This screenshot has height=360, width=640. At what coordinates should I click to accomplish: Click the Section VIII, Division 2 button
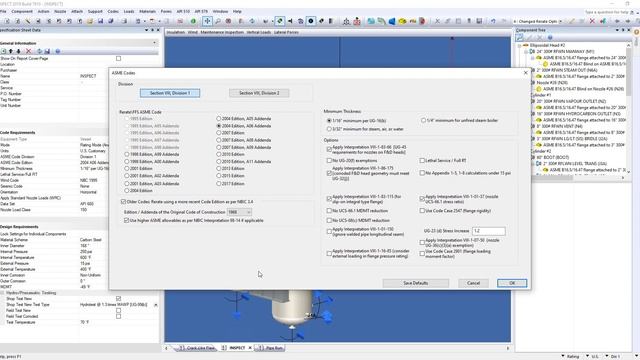259,93
